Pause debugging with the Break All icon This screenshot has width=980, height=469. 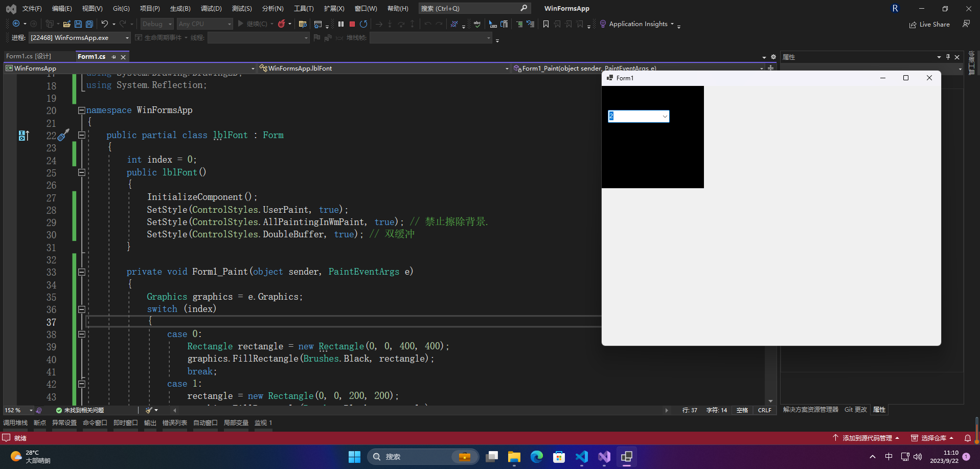[x=341, y=24]
